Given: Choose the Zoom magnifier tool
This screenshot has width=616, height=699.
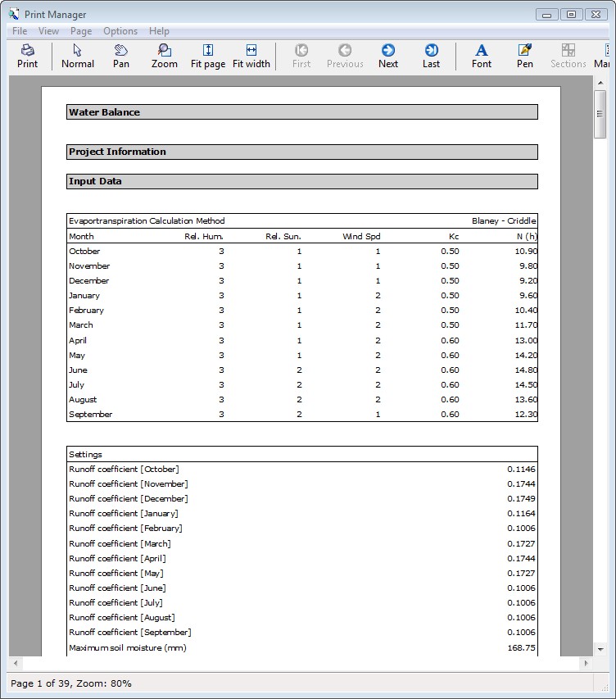Looking at the screenshot, I should tap(165, 56).
